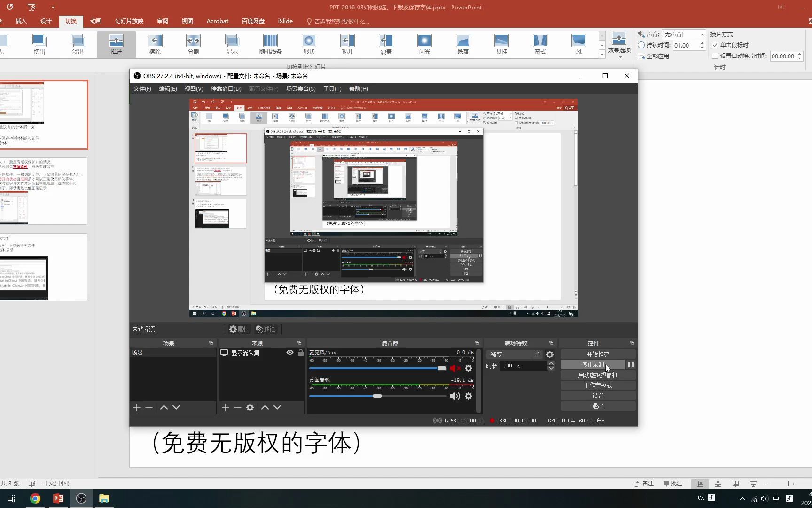Apply the 形状 (Shape) transition

(x=309, y=44)
